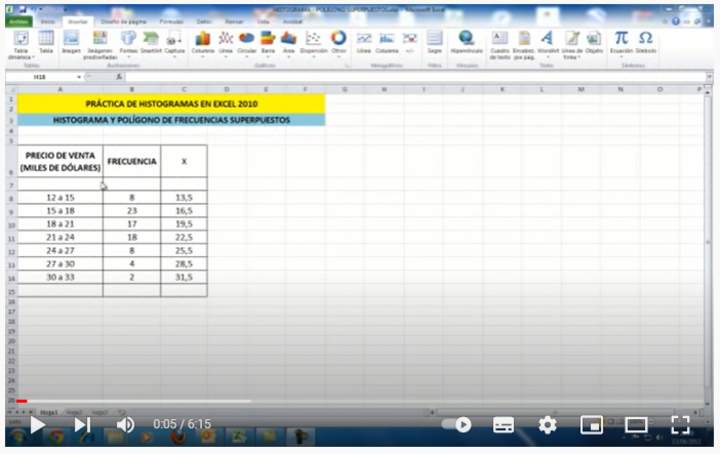Click the Circular pie chart icon
The width and height of the screenshot is (720, 454).
coord(246,40)
